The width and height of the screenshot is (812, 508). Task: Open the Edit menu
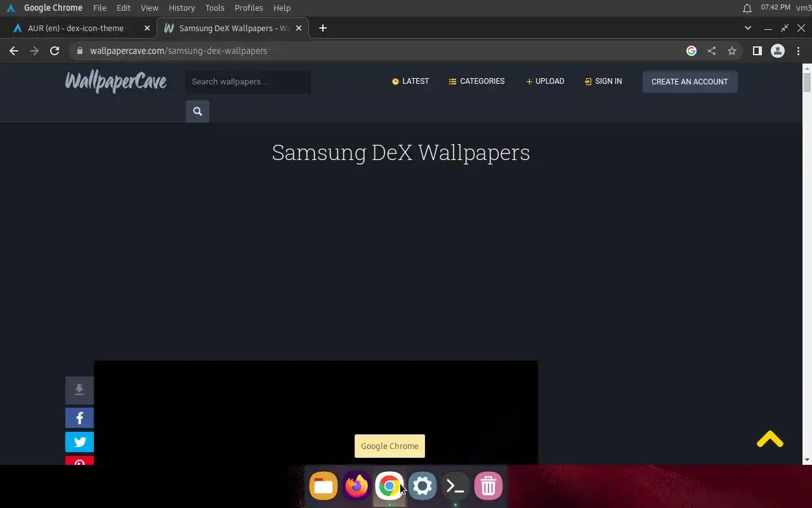tap(124, 8)
